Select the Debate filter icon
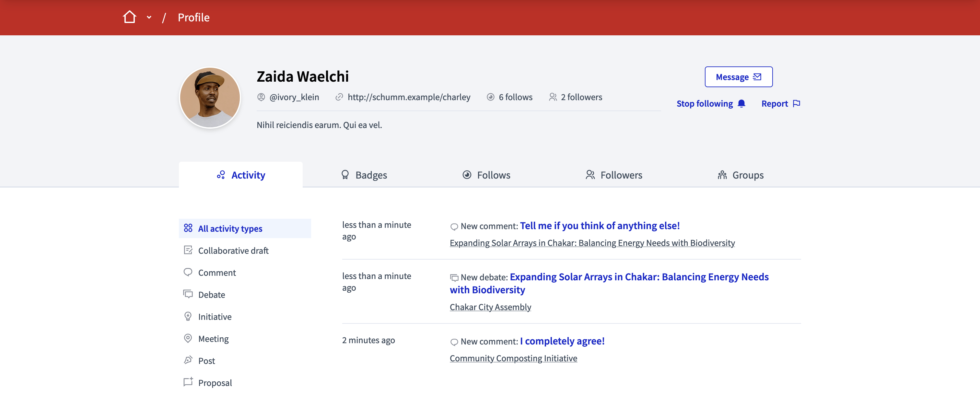The height and width of the screenshot is (396, 980). [x=188, y=294]
